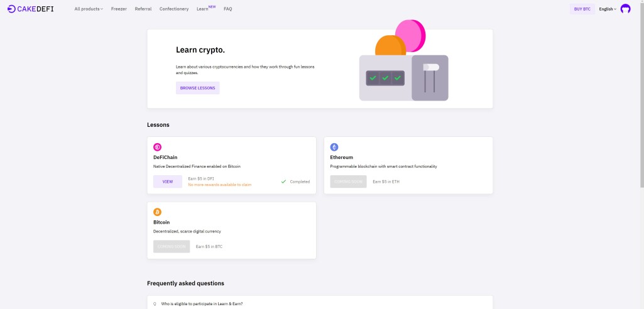Screen dimensions: 644x309
Task: Click 'No more rewards available to claim' text
Action: coord(220,185)
